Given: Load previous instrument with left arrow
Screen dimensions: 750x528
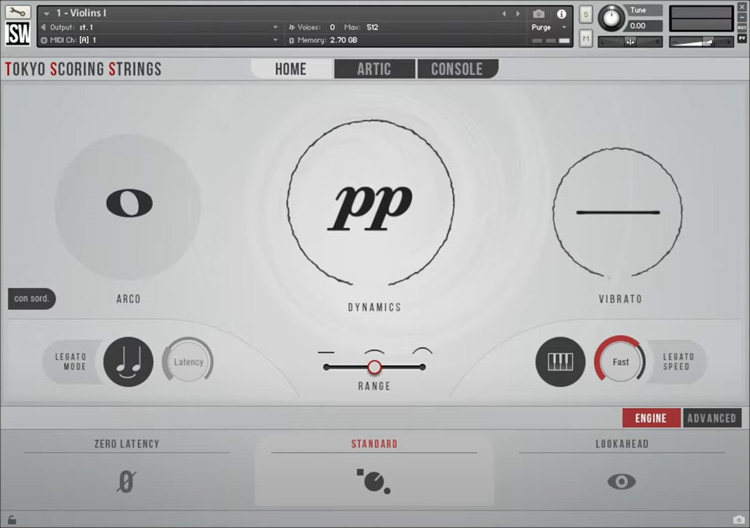Looking at the screenshot, I should 504,14.
